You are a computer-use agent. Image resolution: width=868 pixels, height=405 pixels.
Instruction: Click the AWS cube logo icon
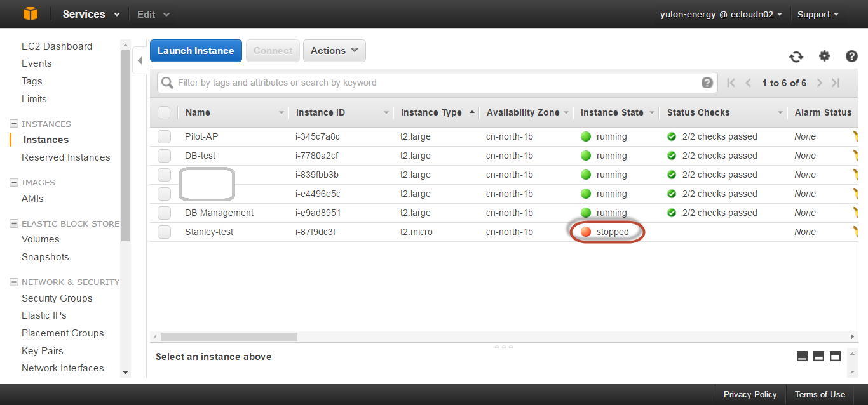point(30,13)
